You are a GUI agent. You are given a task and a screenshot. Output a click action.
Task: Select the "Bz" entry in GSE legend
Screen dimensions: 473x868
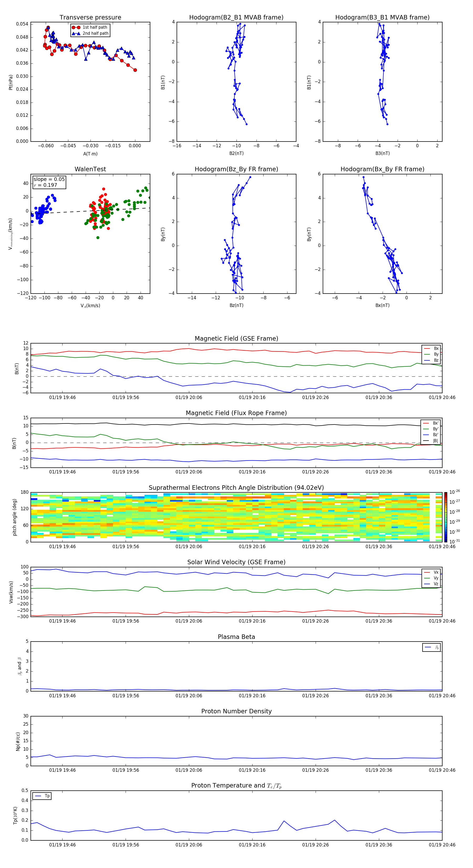pyautogui.click(x=431, y=360)
